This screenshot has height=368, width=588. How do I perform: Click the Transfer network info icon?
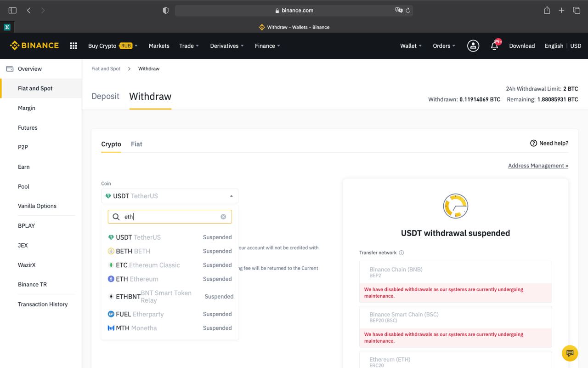coord(401,253)
